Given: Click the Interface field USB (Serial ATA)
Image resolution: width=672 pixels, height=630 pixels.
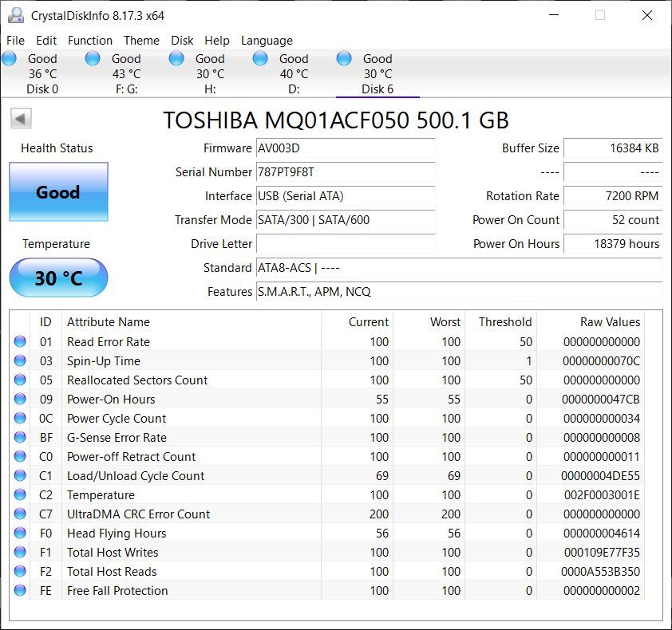Looking at the screenshot, I should pos(346,196).
